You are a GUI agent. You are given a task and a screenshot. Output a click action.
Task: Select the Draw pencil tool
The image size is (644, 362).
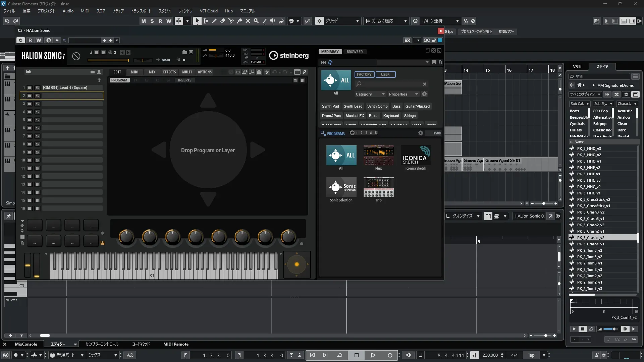click(x=214, y=21)
